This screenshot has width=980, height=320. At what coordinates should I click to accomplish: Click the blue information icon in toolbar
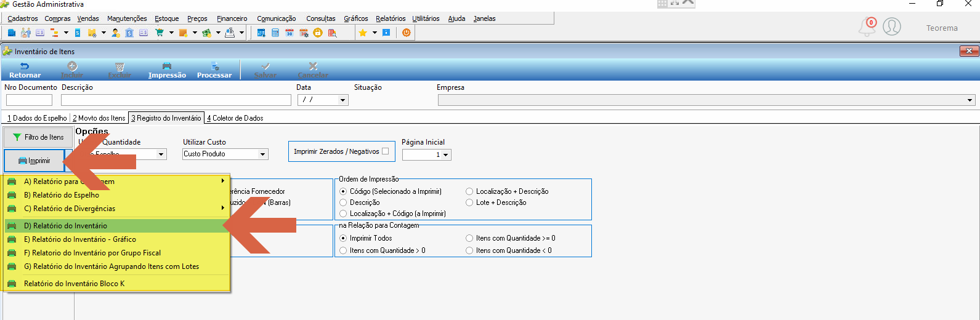click(386, 33)
